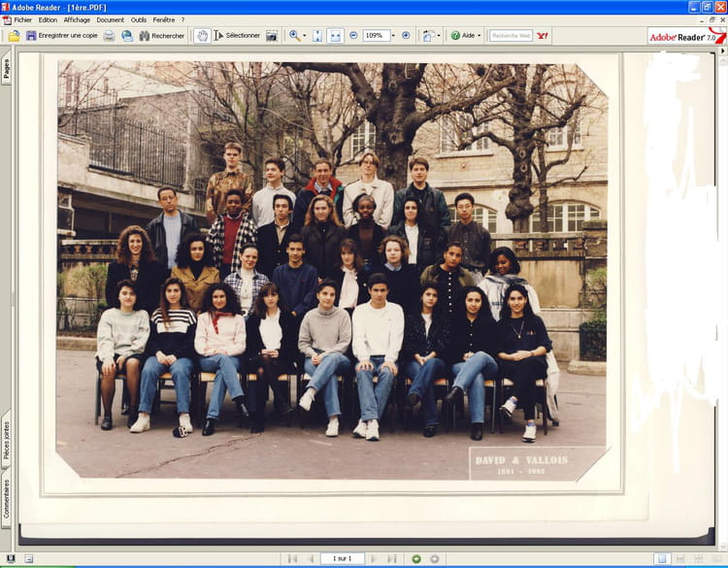Click the zoom in plus button

pos(406,36)
